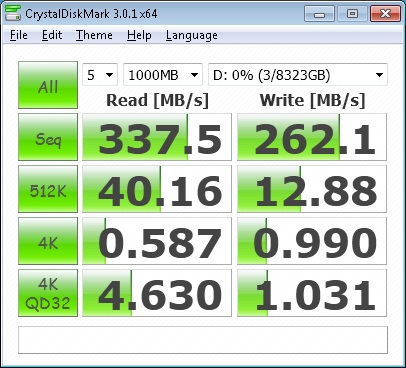Start the Seq benchmark test

point(48,137)
